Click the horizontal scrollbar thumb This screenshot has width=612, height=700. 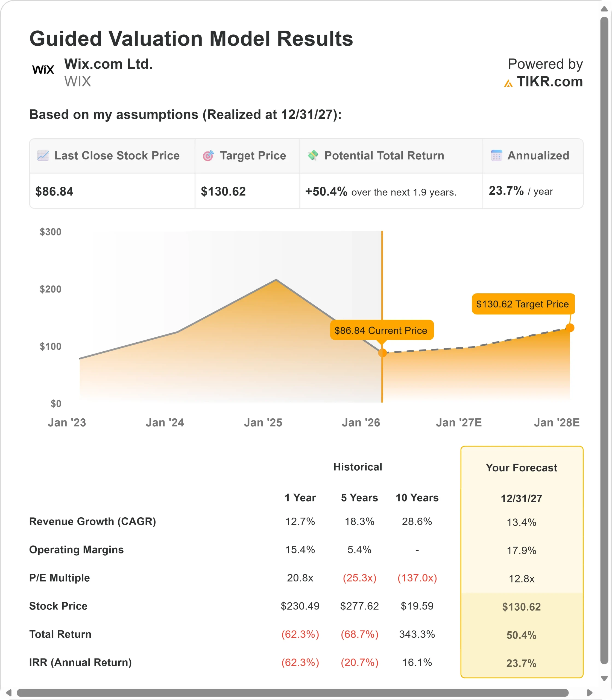pos(292,693)
